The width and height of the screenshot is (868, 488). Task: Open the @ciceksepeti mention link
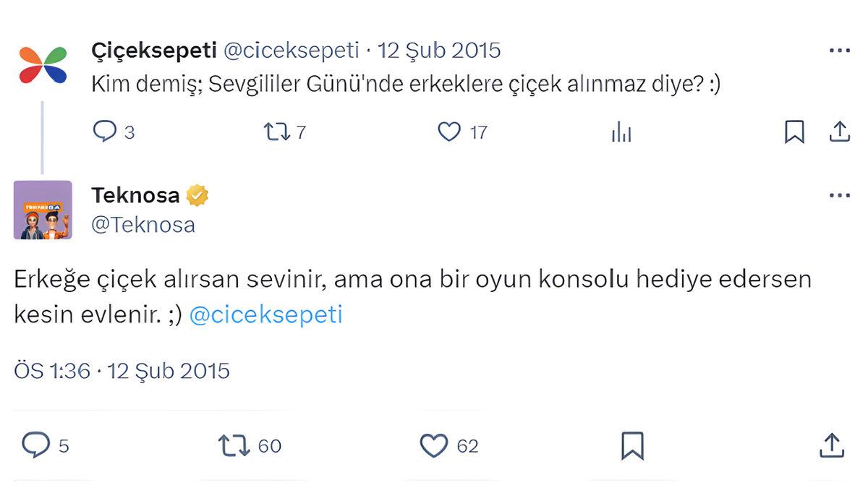point(268,314)
